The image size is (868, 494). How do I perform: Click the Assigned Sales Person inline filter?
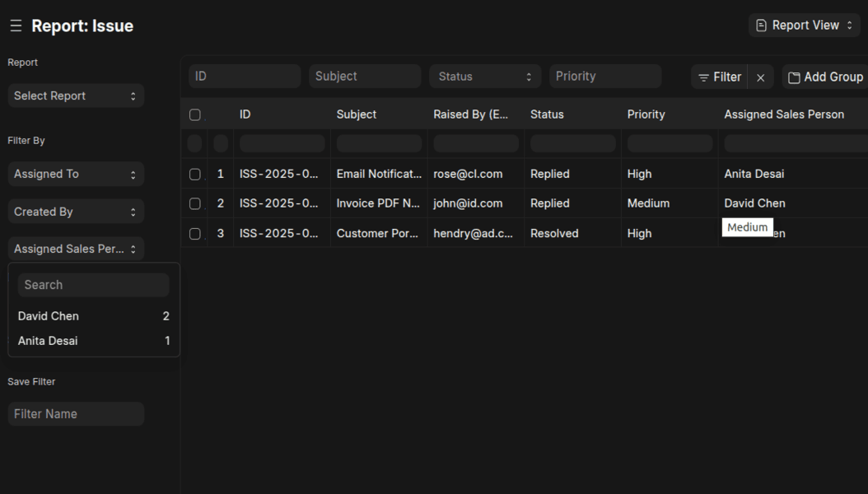[x=796, y=144]
